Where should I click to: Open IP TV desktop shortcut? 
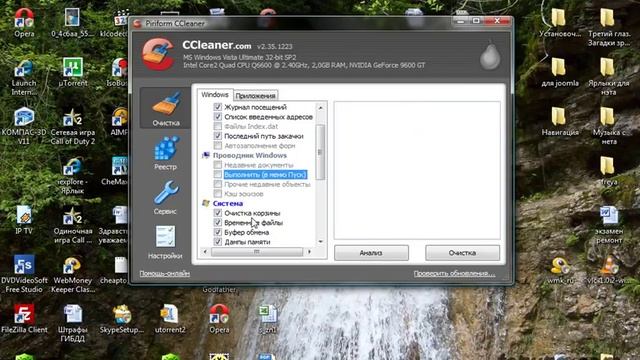24,220
